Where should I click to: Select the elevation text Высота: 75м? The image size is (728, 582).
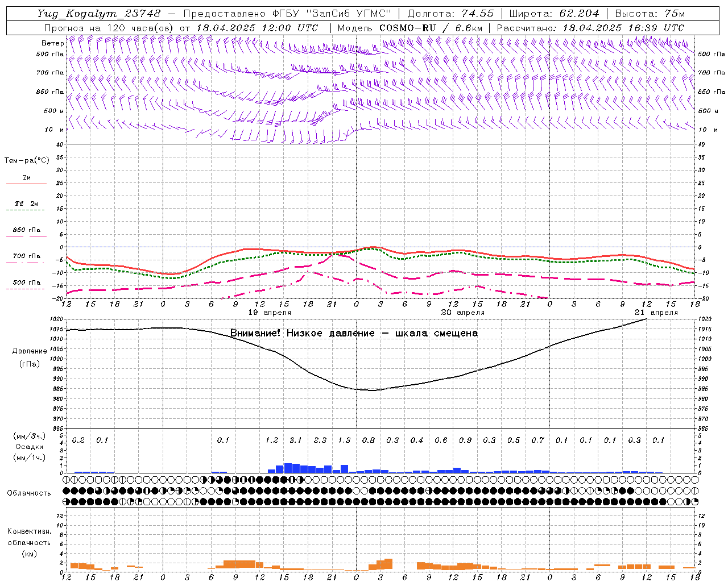tap(650, 14)
